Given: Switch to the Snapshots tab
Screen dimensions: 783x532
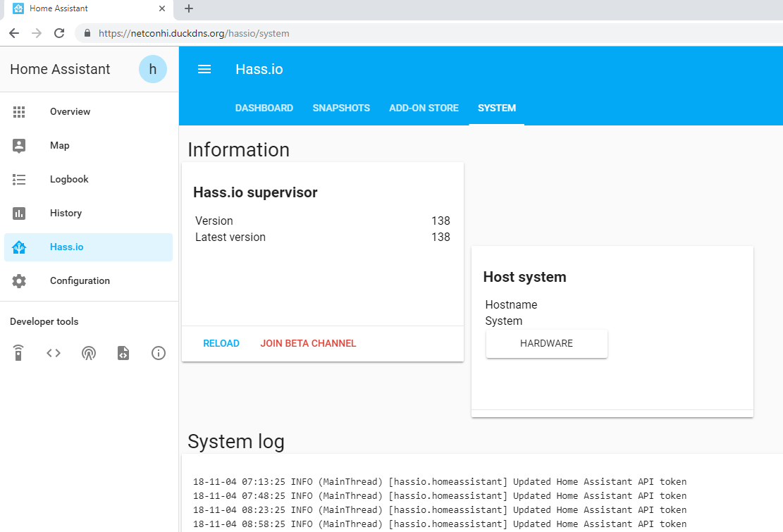Looking at the screenshot, I should pos(341,109).
